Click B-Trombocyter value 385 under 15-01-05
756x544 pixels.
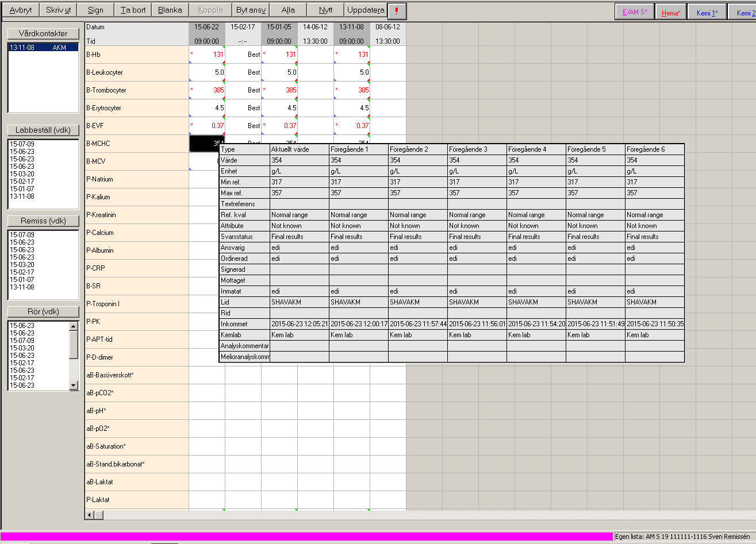(279, 90)
